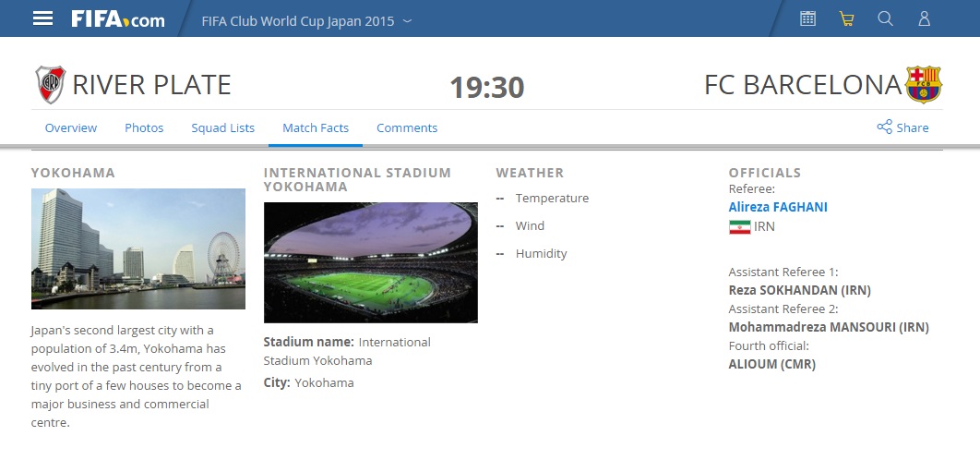Viewport: 980px width, 460px height.
Task: Go to the Comments tab
Action: [x=407, y=128]
